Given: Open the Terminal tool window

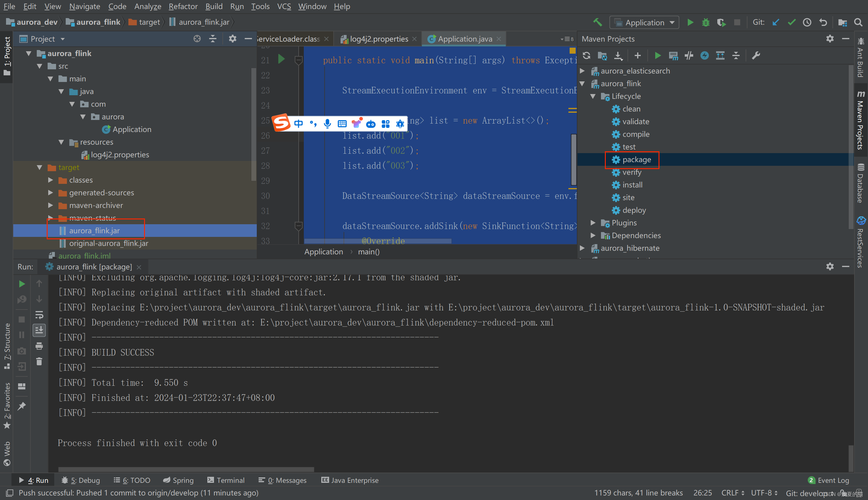Looking at the screenshot, I should 226,480.
